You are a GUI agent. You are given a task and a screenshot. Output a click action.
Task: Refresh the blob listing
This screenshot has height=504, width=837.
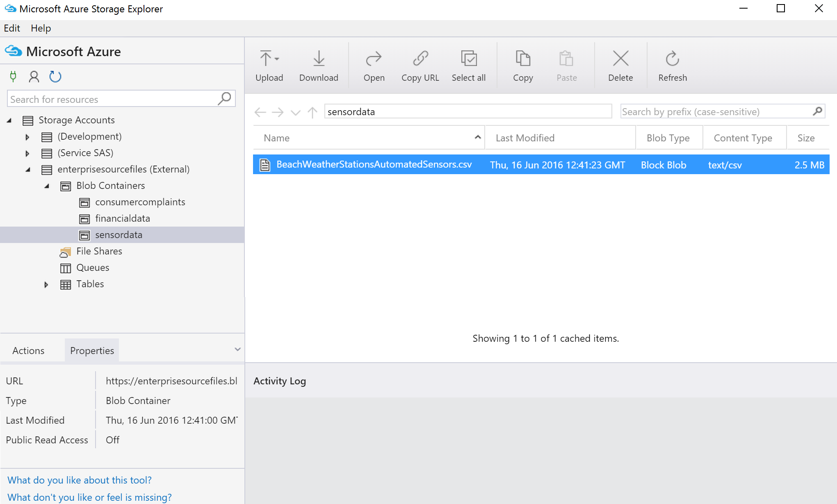pos(672,66)
